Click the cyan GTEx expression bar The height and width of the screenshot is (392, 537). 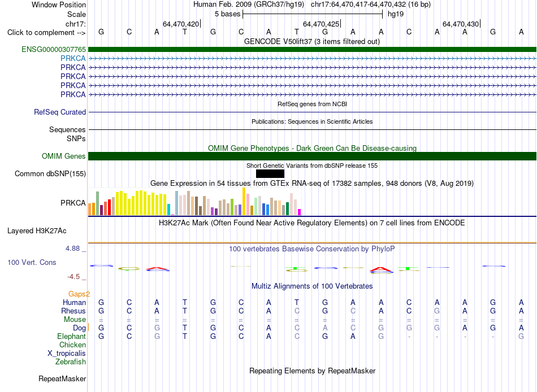(x=168, y=210)
